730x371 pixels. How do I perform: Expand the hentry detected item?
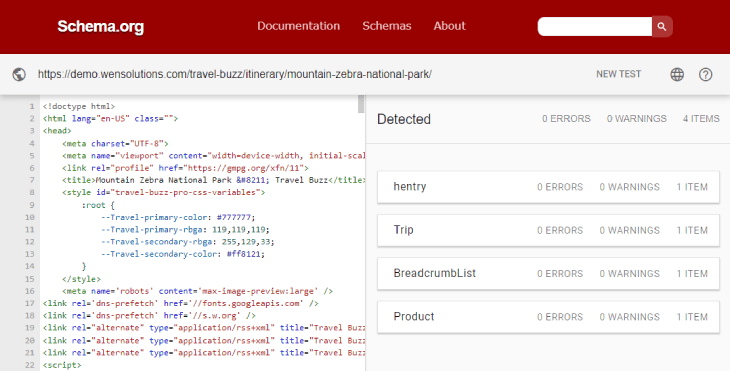pos(548,187)
